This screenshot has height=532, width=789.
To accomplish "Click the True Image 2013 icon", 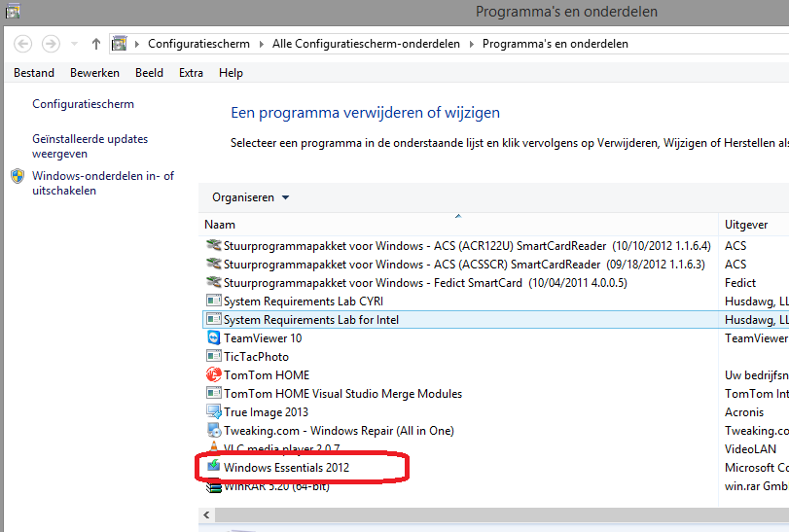I will click(x=214, y=411).
